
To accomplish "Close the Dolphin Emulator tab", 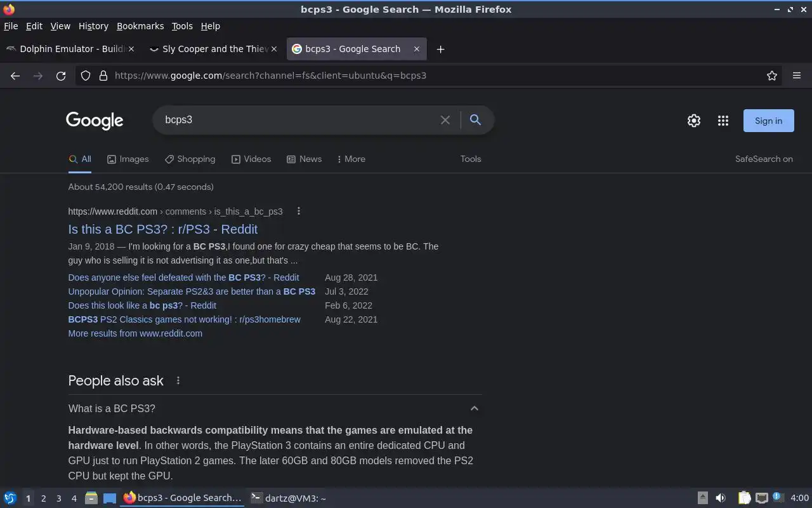I will click(131, 49).
